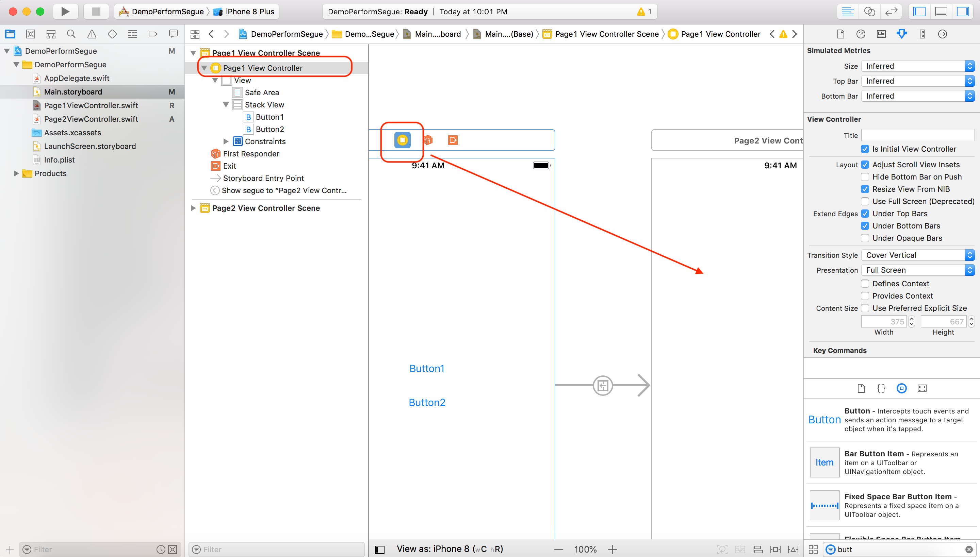Toggle the document outline button
Viewport: 980px width, 557px height.
[x=379, y=550]
